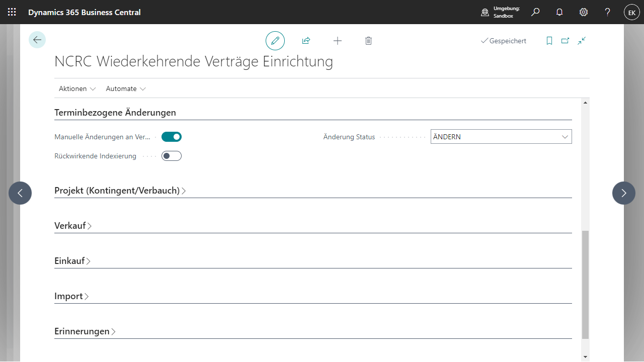
Task: Expand the Erinnerungen section
Action: pos(83,331)
